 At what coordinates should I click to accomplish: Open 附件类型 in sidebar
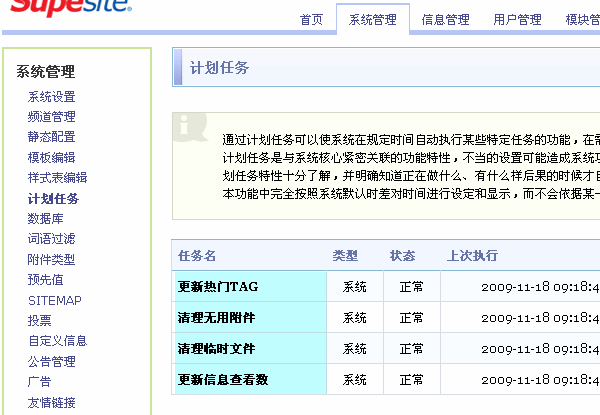click(51, 259)
